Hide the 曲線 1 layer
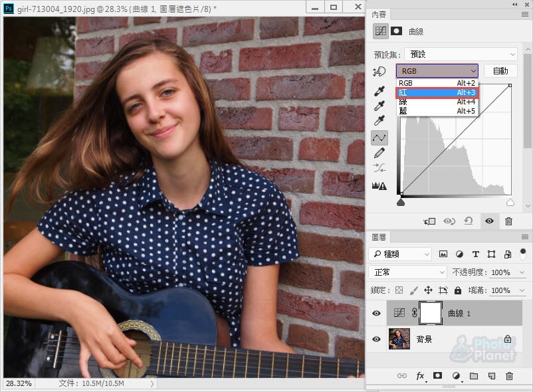 click(376, 313)
